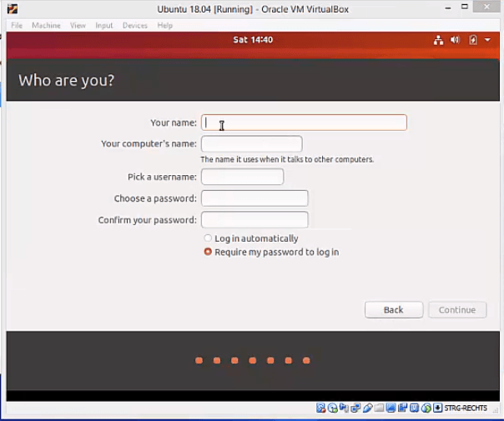This screenshot has height=421, width=504.
Task: Click the optical disk icon in status bar
Action: coord(333,408)
